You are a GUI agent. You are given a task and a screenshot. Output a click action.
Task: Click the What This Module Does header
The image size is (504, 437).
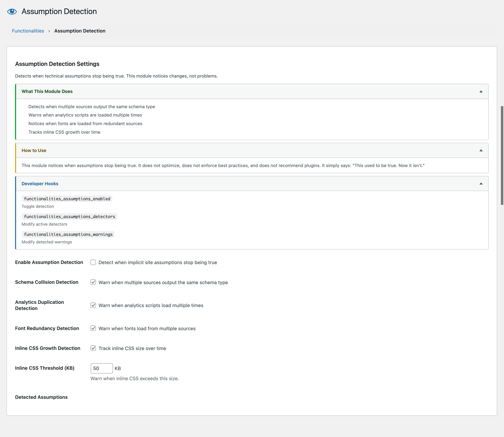[x=47, y=91]
